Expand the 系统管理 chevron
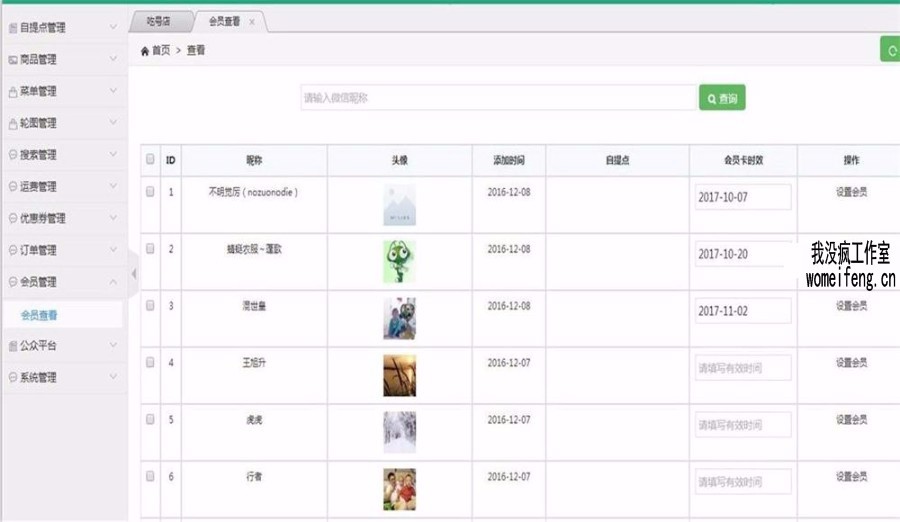This screenshot has height=522, width=900. pos(113,377)
